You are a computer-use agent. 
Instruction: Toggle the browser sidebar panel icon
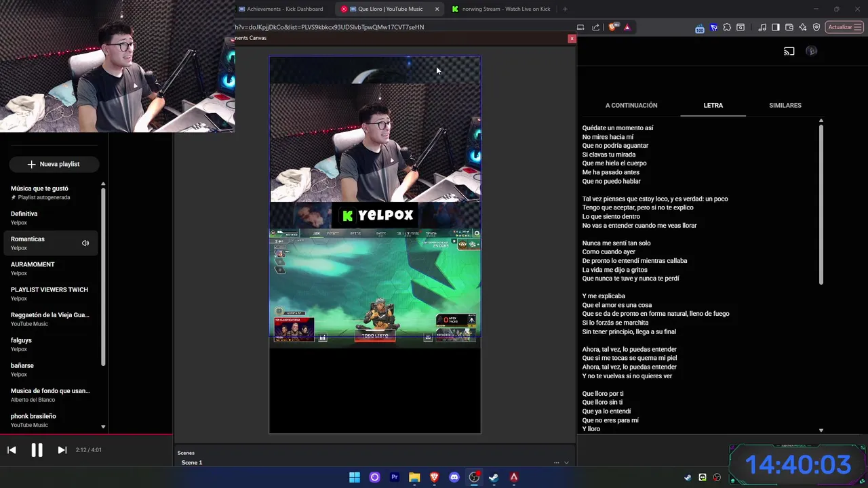pos(776,27)
